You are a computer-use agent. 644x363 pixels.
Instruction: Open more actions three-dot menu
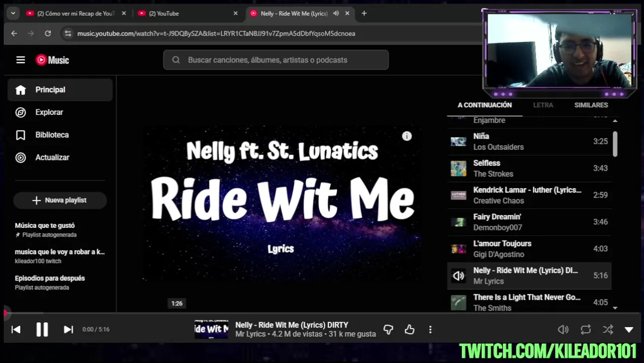[430, 329]
